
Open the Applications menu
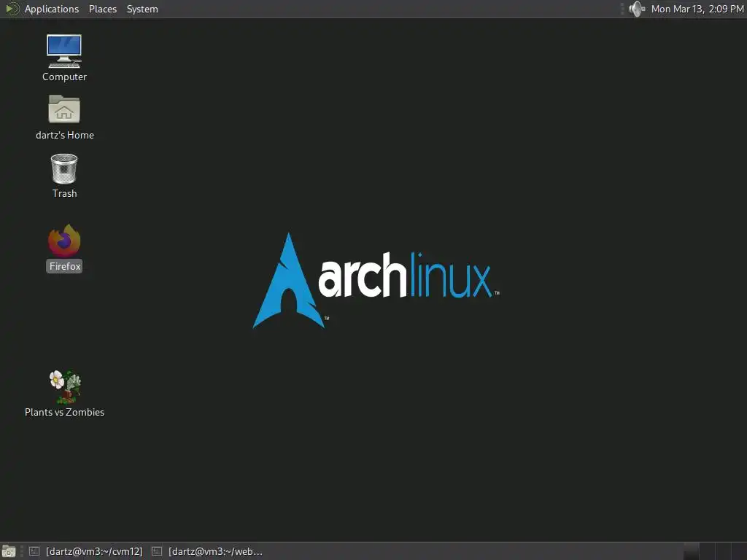52,9
